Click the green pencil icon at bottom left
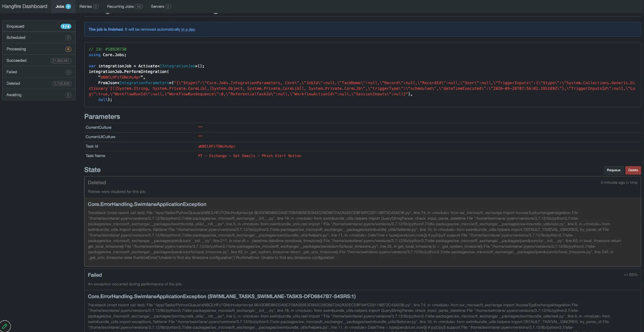 point(5,326)
